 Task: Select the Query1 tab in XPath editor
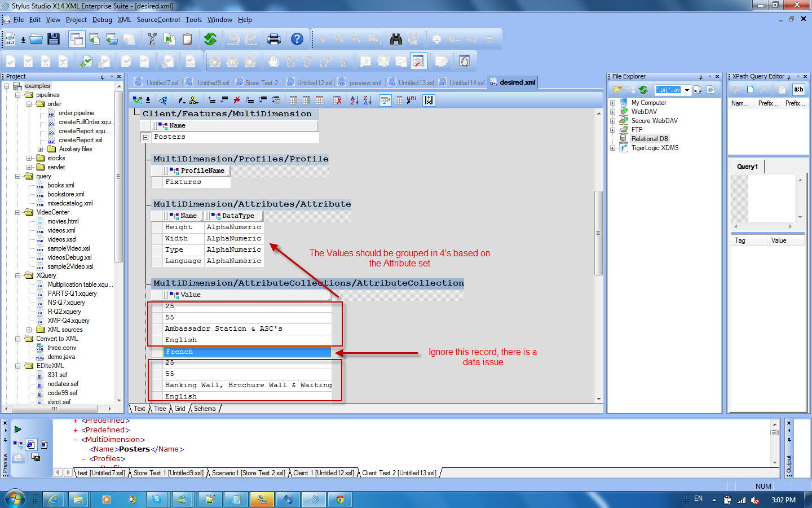pos(747,167)
